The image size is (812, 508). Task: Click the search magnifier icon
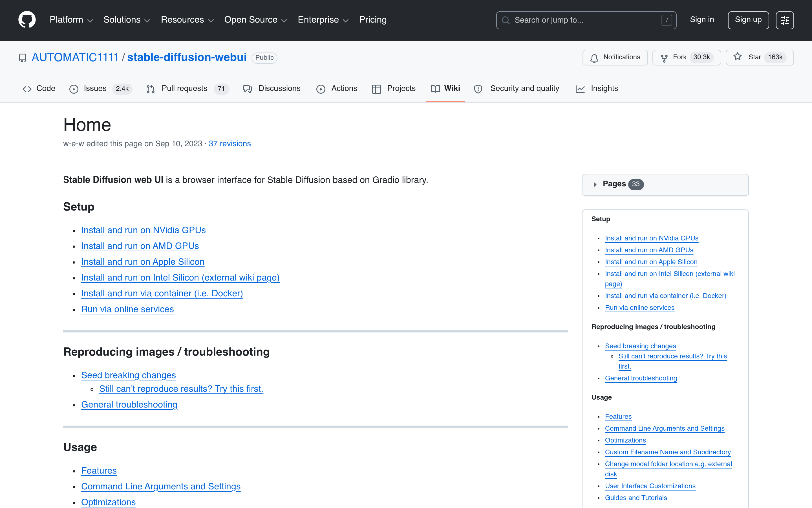coord(506,20)
